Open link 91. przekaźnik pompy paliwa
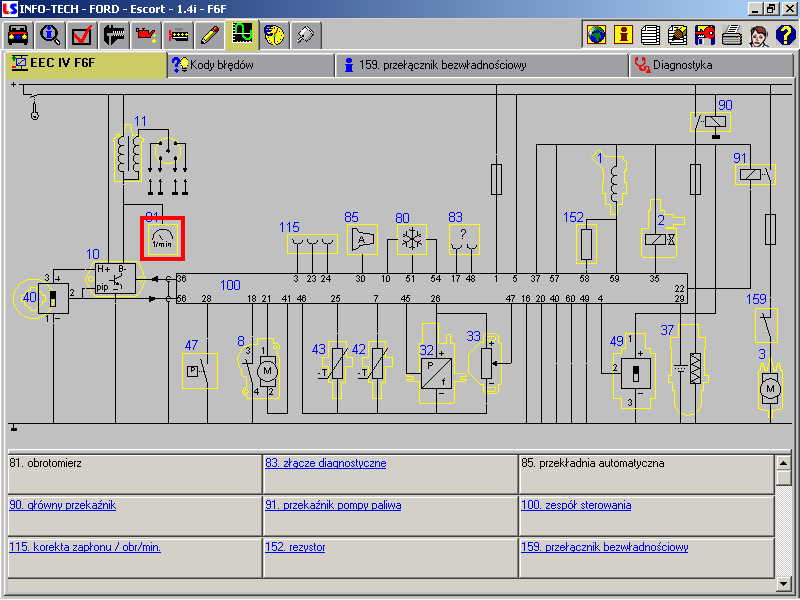This screenshot has height=600, width=800. 333,505
